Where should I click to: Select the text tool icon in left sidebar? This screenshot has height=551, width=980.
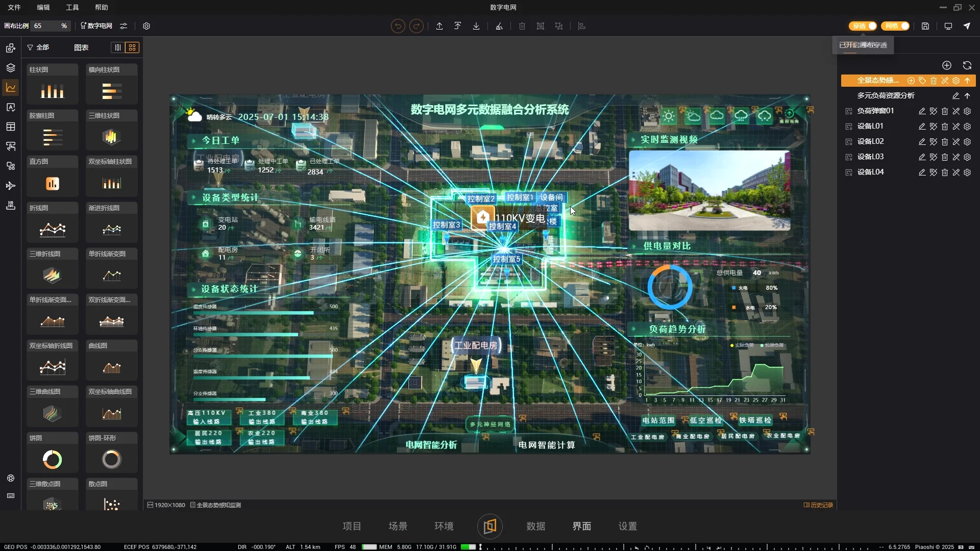(11, 108)
